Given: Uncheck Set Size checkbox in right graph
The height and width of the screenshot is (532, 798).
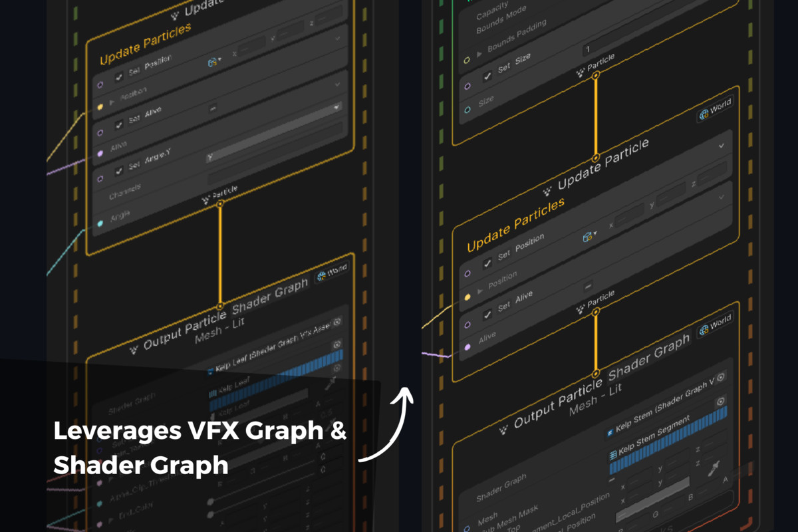Looking at the screenshot, I should tap(487, 76).
